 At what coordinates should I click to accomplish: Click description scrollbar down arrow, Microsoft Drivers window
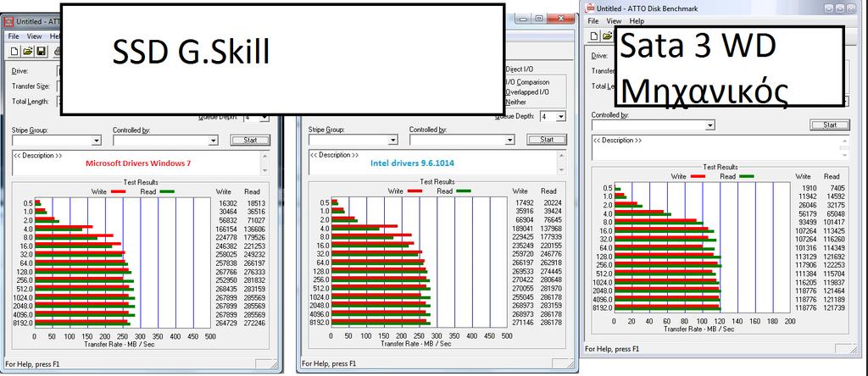pos(264,171)
